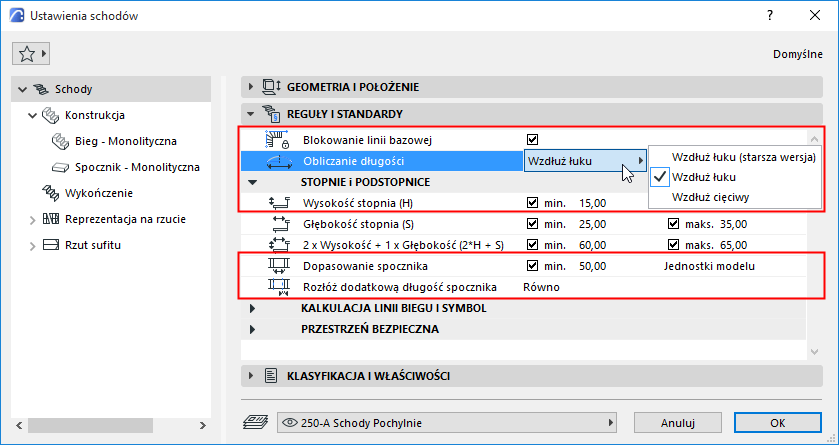
Task: Edit Wysokość stopnia min. value 15,00
Action: point(592,203)
